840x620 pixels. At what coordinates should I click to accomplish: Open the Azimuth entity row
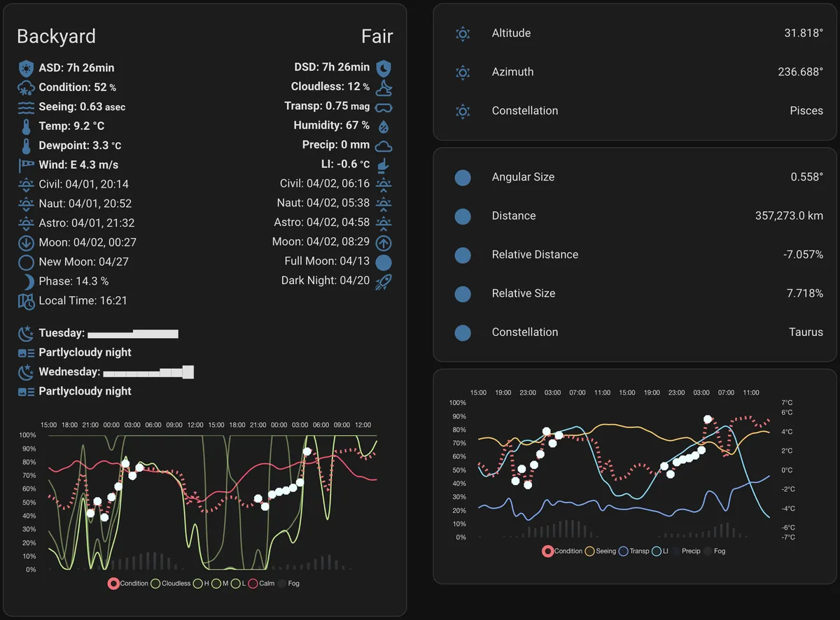(x=635, y=72)
